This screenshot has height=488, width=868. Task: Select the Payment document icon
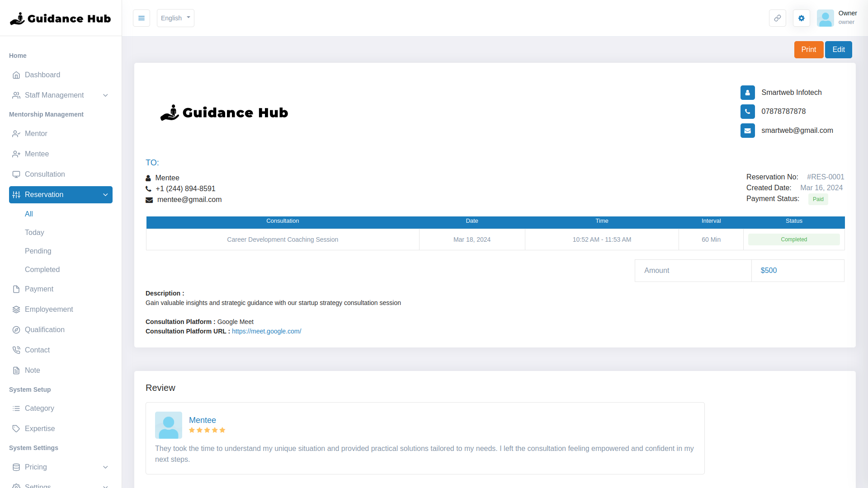pos(16,289)
